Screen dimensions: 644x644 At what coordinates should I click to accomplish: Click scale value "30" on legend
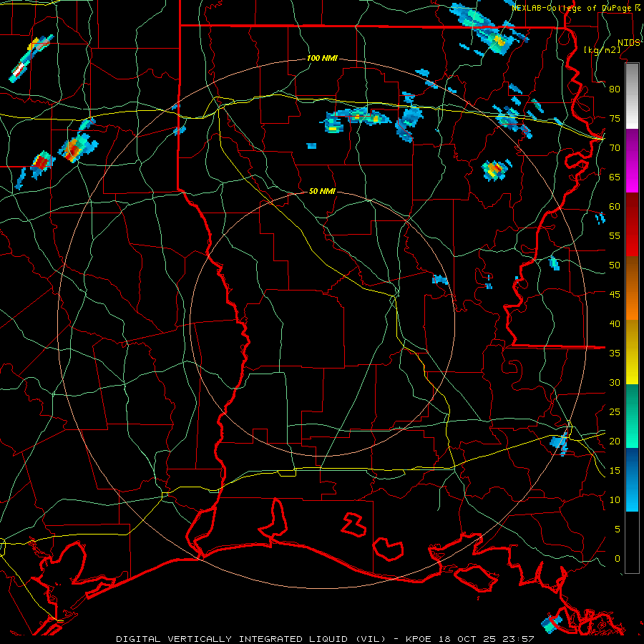[615, 382]
